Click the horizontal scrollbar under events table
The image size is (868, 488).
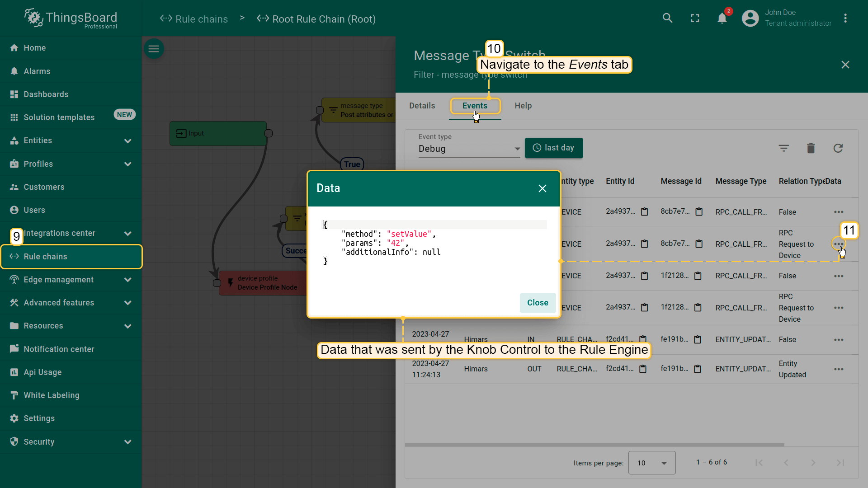click(594, 445)
